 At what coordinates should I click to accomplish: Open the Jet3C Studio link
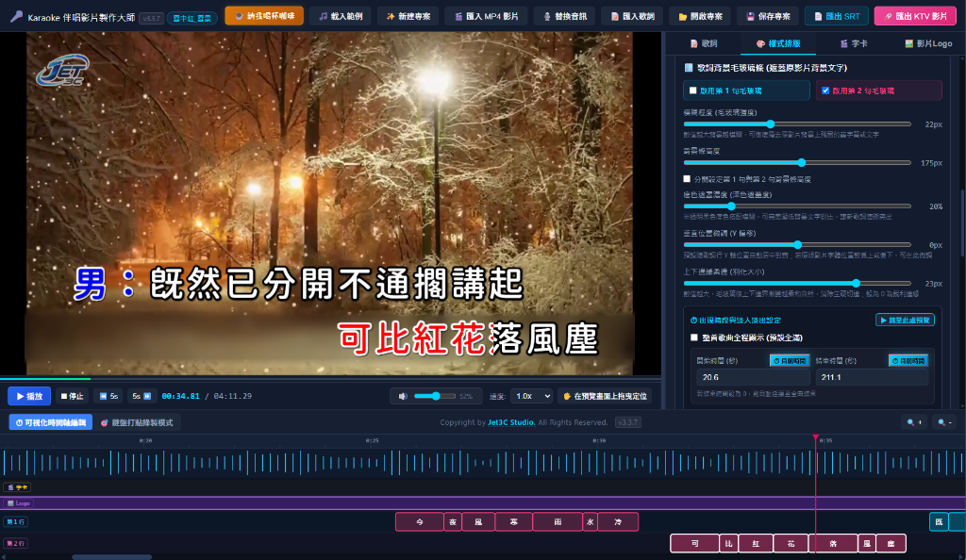coord(510,422)
